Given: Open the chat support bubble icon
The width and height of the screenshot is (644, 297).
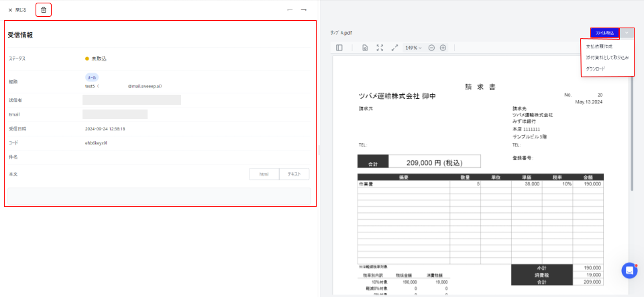Looking at the screenshot, I should click(x=629, y=270).
